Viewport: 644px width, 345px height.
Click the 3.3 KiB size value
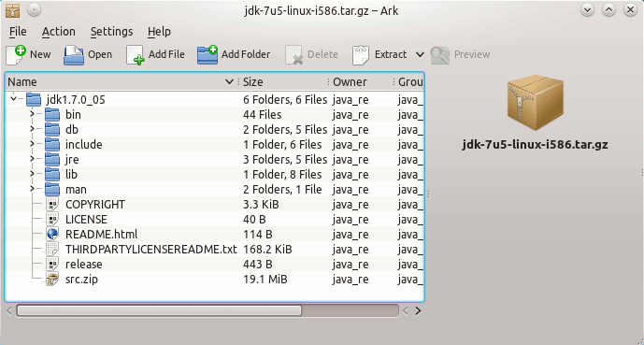(x=261, y=205)
